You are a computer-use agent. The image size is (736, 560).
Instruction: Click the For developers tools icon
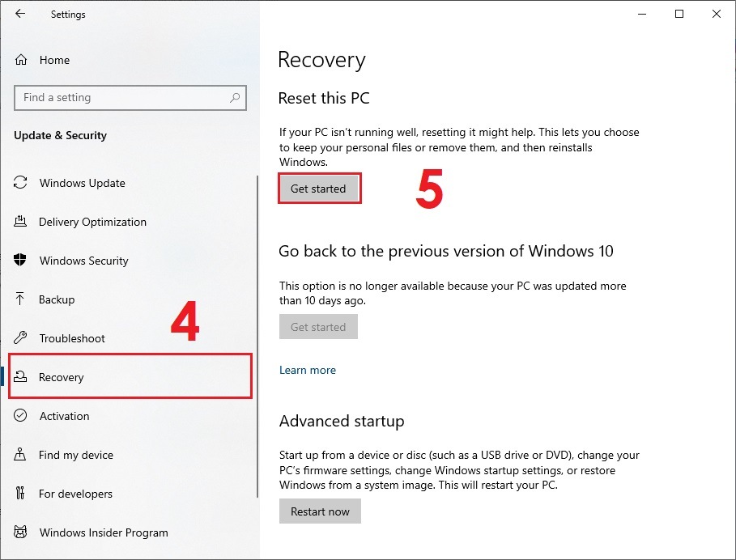point(20,494)
